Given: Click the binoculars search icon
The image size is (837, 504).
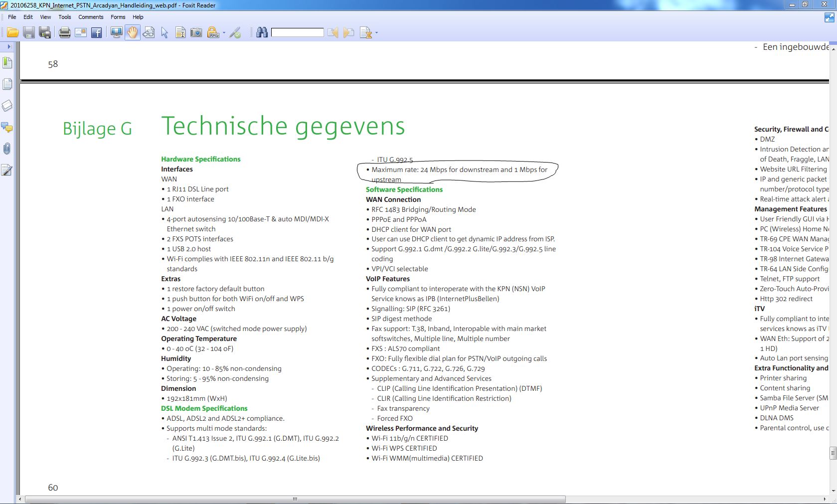Looking at the screenshot, I should [x=262, y=33].
